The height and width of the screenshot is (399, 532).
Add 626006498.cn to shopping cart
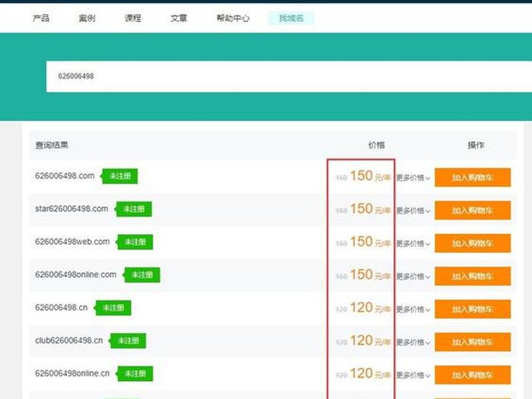pos(473,309)
